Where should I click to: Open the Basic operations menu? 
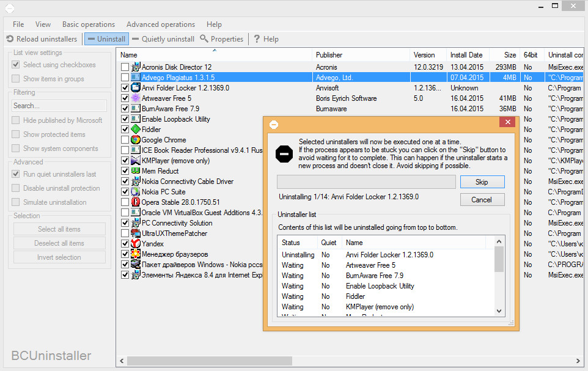pyautogui.click(x=89, y=24)
